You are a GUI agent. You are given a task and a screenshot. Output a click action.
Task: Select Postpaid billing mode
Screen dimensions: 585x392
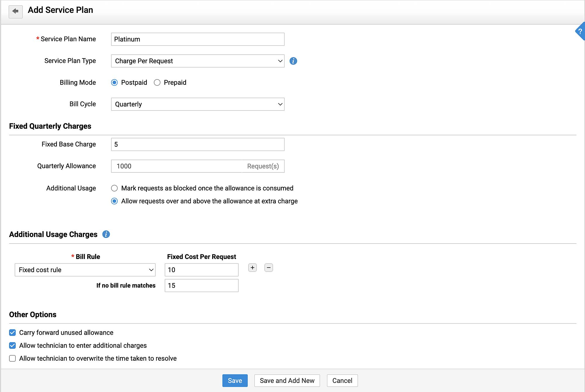point(114,82)
